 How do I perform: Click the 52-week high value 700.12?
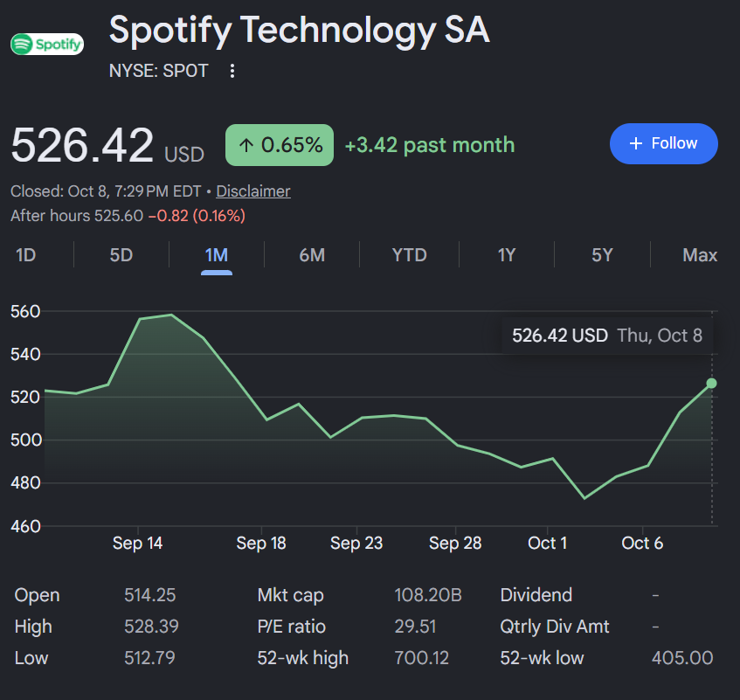[x=421, y=658]
